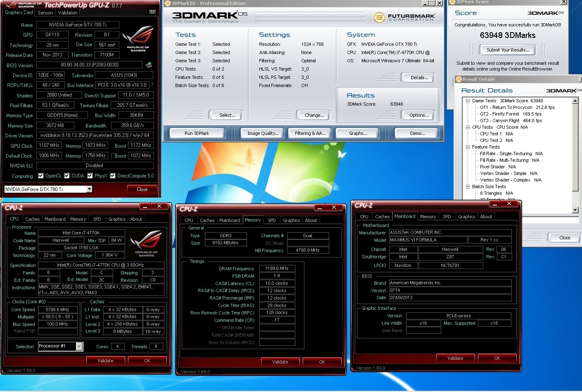
Task: Click the 3DMark05 title bar icon
Action: pos(168,3)
